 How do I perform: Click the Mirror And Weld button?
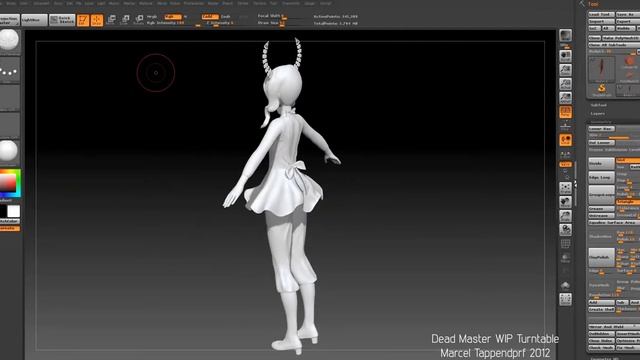point(613,327)
